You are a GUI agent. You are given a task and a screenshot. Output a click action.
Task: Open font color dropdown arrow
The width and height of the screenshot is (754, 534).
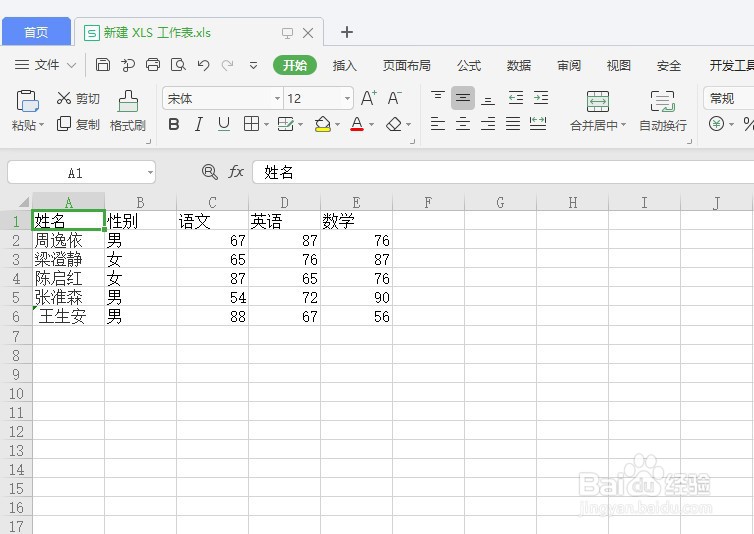[371, 125]
